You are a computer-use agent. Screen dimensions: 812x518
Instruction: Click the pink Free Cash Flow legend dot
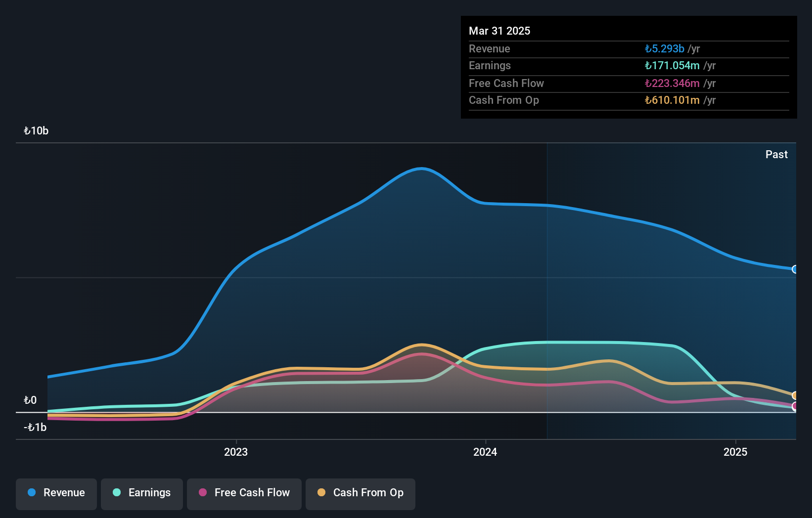203,492
